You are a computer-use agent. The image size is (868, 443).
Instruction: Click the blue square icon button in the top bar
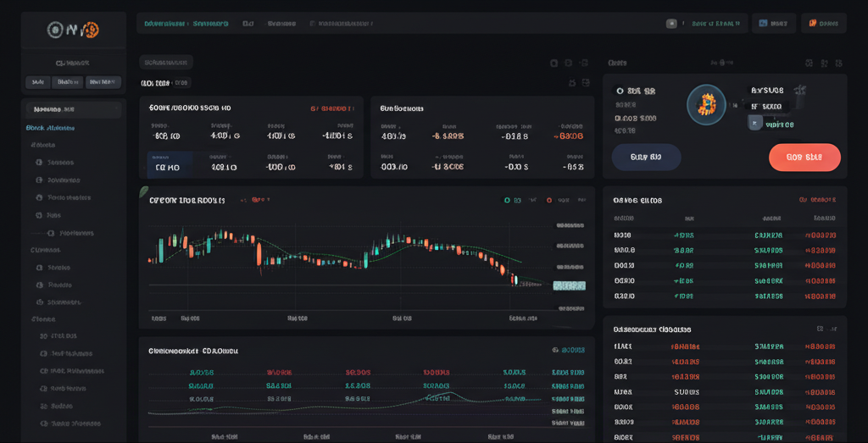click(764, 24)
